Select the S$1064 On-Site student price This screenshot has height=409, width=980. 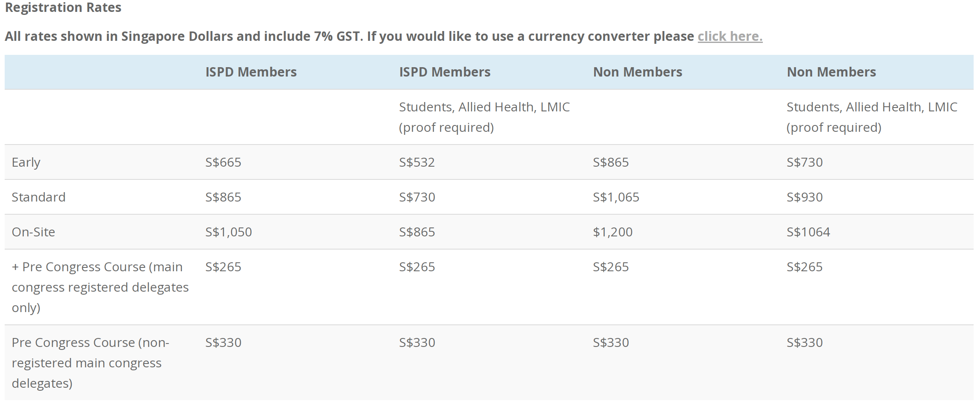pyautogui.click(x=808, y=232)
